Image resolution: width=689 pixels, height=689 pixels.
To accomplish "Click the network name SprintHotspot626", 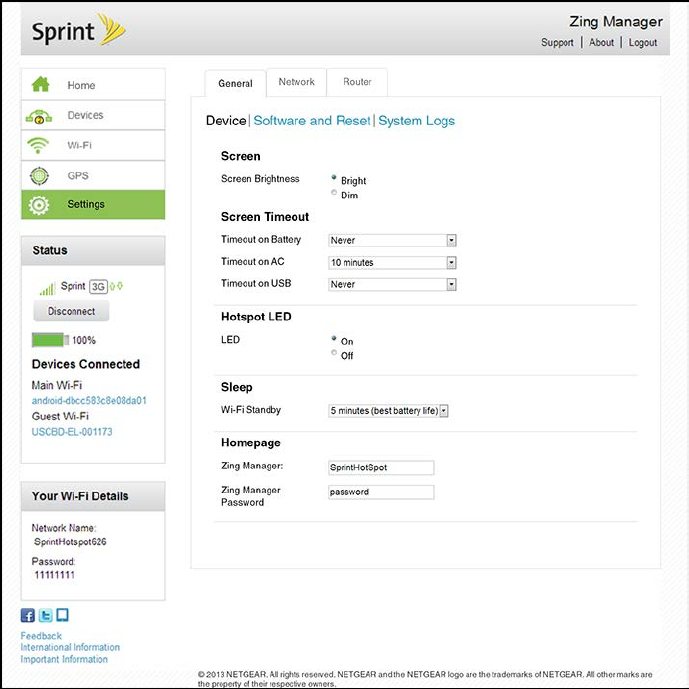I will click(x=70, y=542).
